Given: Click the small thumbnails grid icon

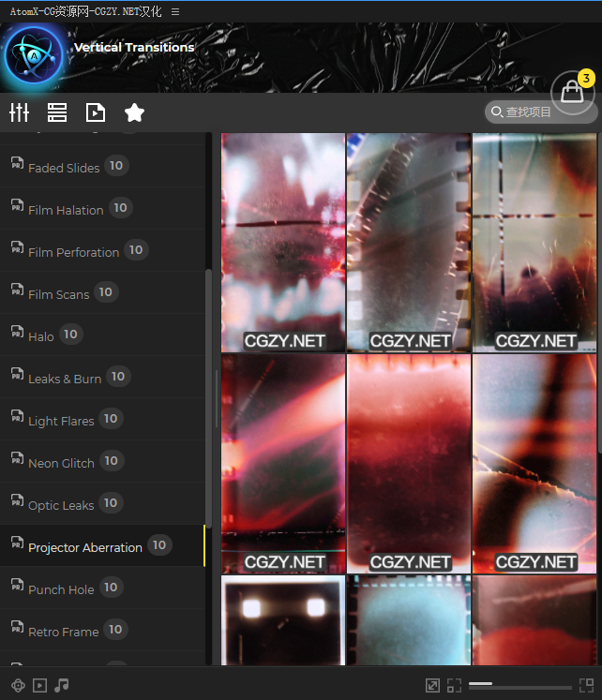Looking at the screenshot, I should point(454,685).
